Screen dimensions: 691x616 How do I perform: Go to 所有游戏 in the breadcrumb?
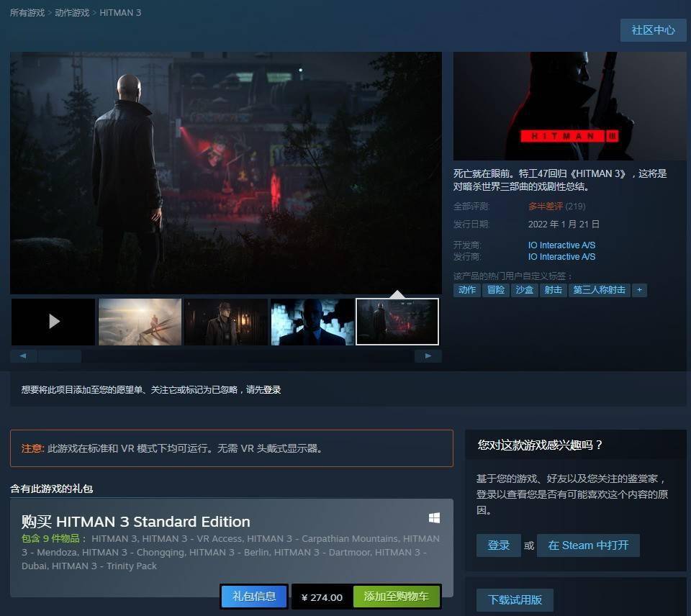[26, 12]
